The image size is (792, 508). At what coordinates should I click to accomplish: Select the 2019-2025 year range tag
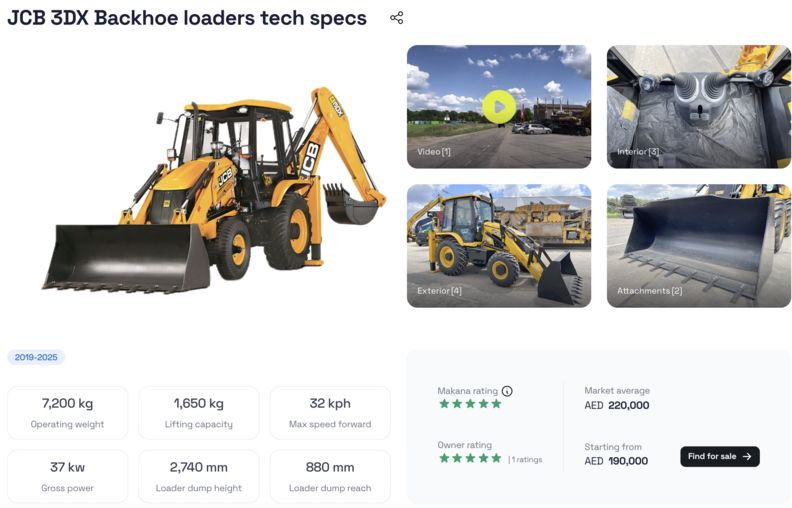(36, 357)
